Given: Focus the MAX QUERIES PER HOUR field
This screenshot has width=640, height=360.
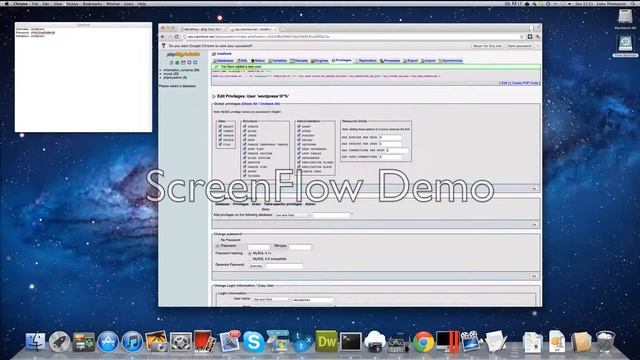Looking at the screenshot, I should tap(390, 138).
